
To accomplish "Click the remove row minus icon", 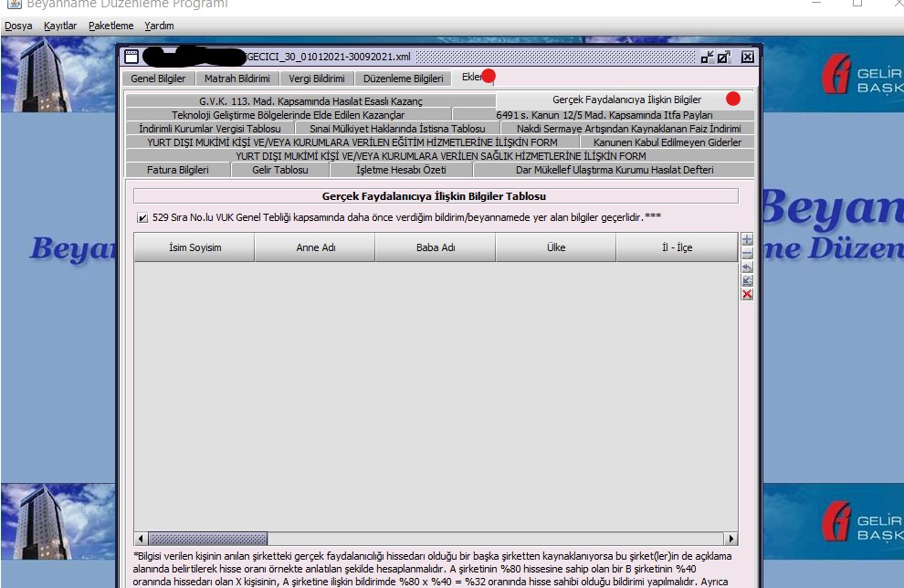I will 747,254.
